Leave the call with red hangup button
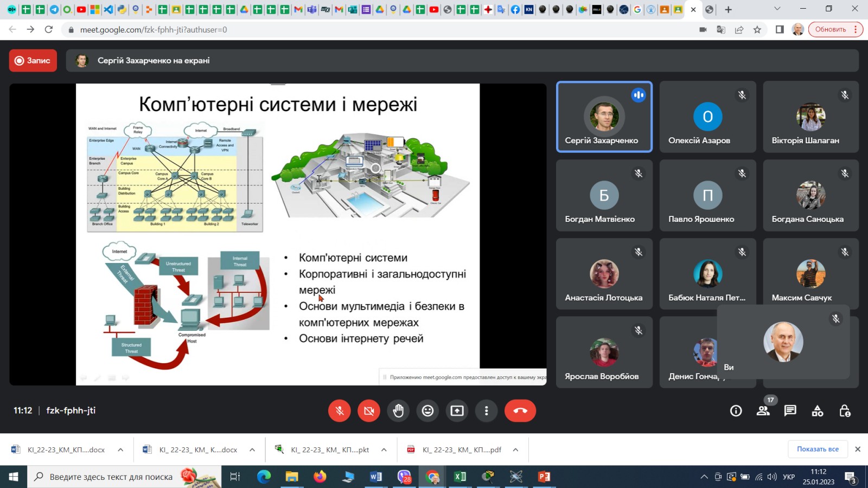 tap(520, 411)
